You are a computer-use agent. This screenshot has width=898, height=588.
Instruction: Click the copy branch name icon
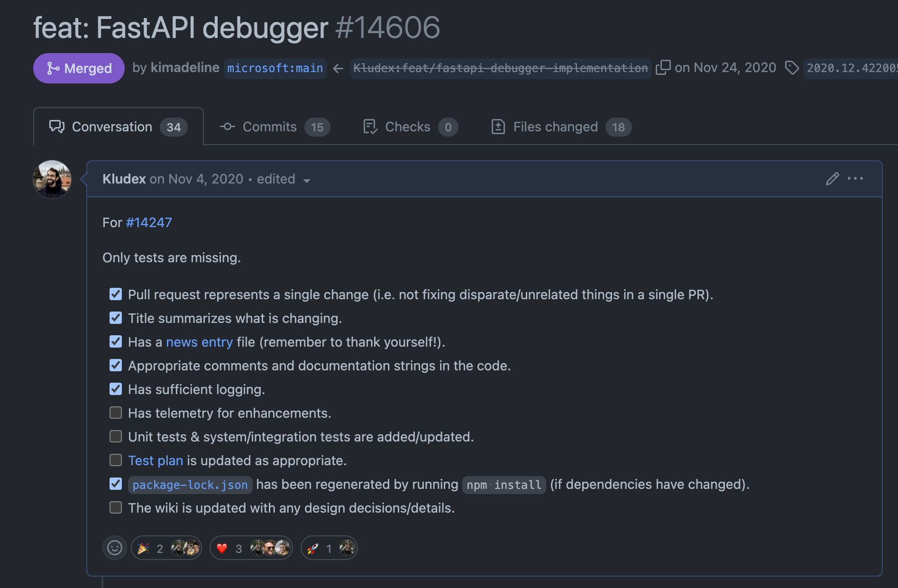[x=663, y=68]
